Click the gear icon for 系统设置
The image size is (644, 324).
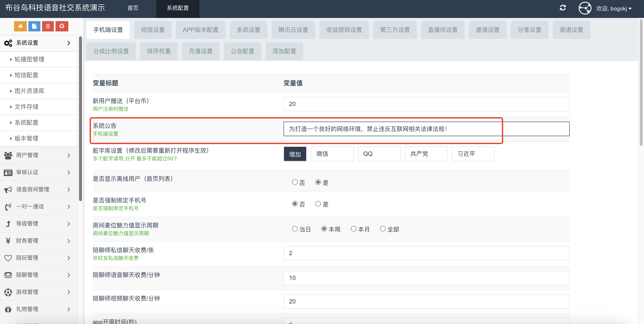click(8, 43)
